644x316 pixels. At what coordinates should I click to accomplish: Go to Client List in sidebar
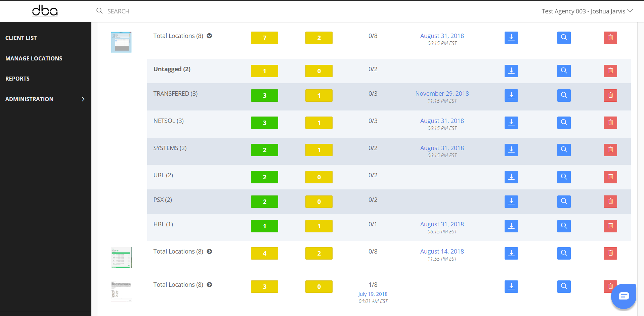21,38
